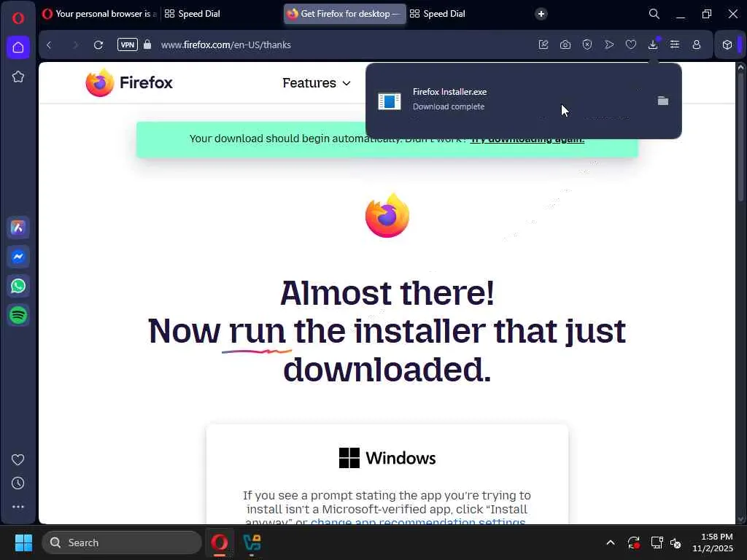The width and height of the screenshot is (747, 560).
Task: Take a snapshot with camera icon
Action: [565, 44]
